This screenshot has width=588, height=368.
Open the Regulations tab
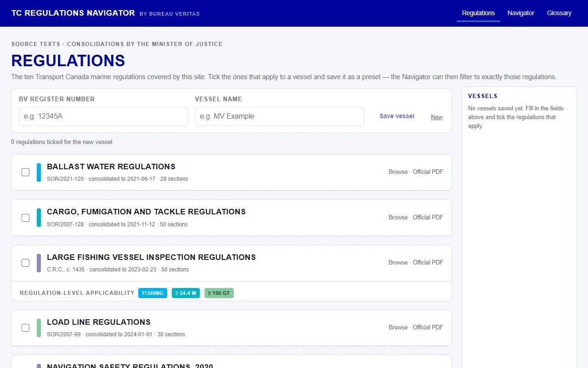[478, 13]
